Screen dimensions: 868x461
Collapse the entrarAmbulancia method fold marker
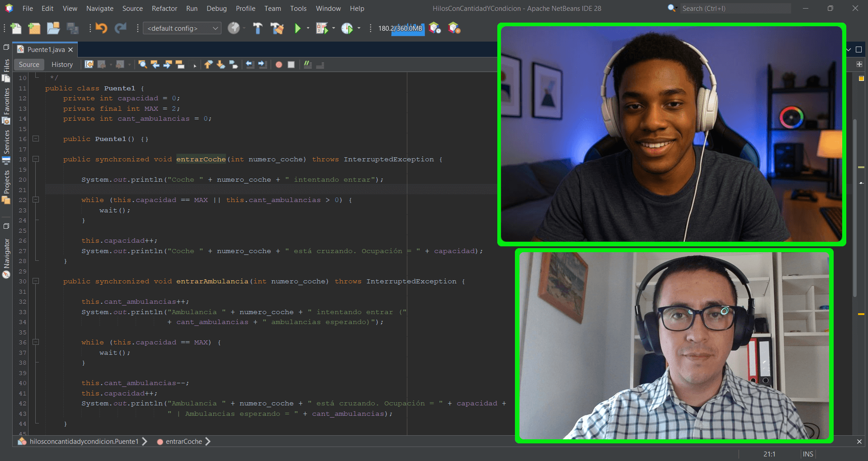click(36, 281)
